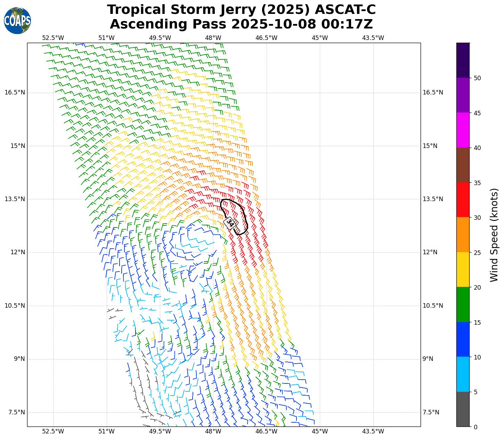Click the red 30–35 knot colorbar segment
504x439 pixels.
[x=463, y=200]
